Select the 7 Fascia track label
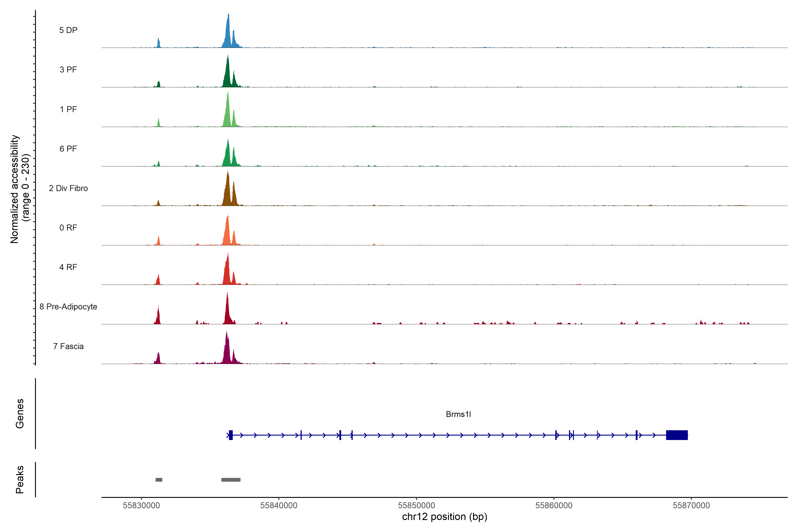 point(68,346)
